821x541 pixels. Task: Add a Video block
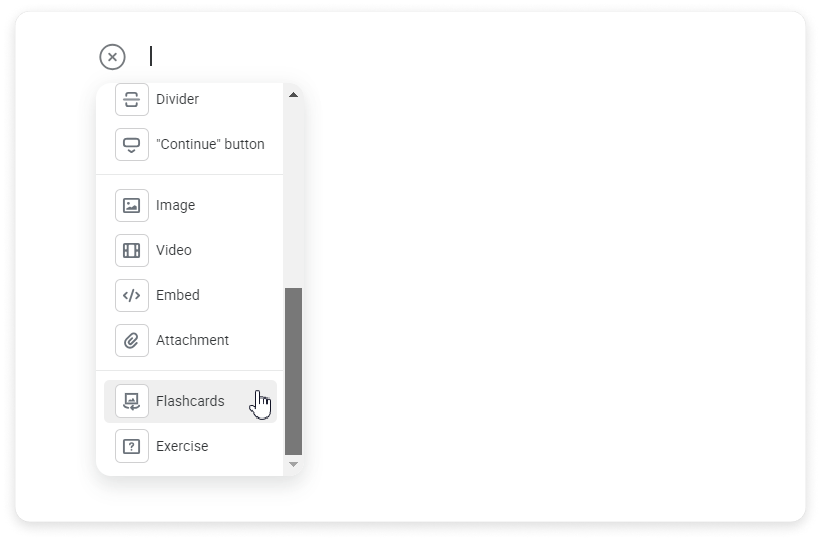coord(174,251)
